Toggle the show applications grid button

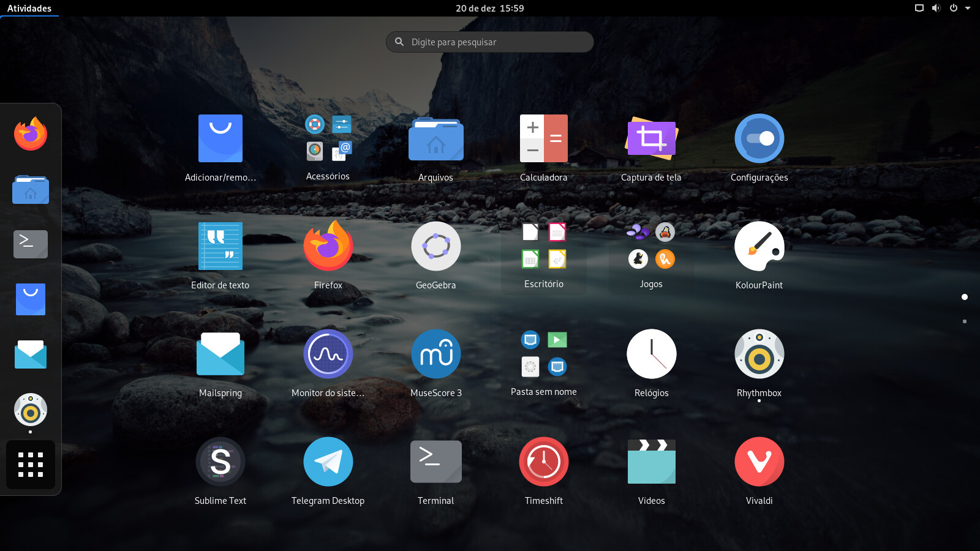31,465
